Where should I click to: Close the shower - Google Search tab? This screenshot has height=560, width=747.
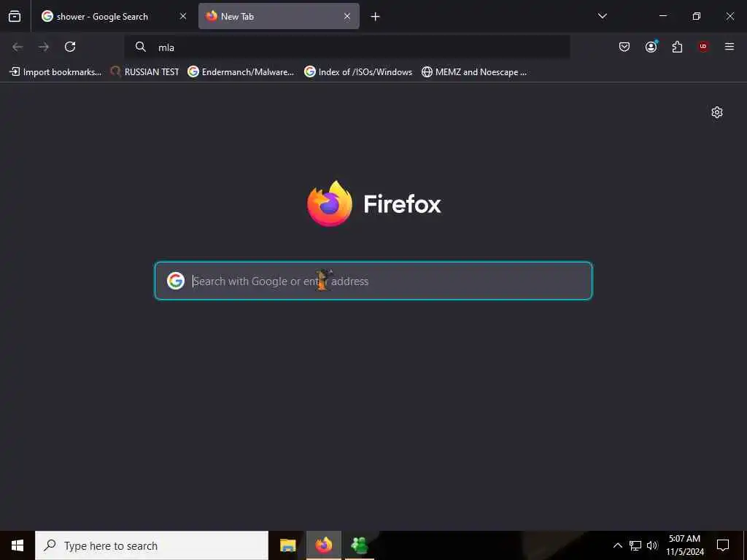click(x=183, y=16)
